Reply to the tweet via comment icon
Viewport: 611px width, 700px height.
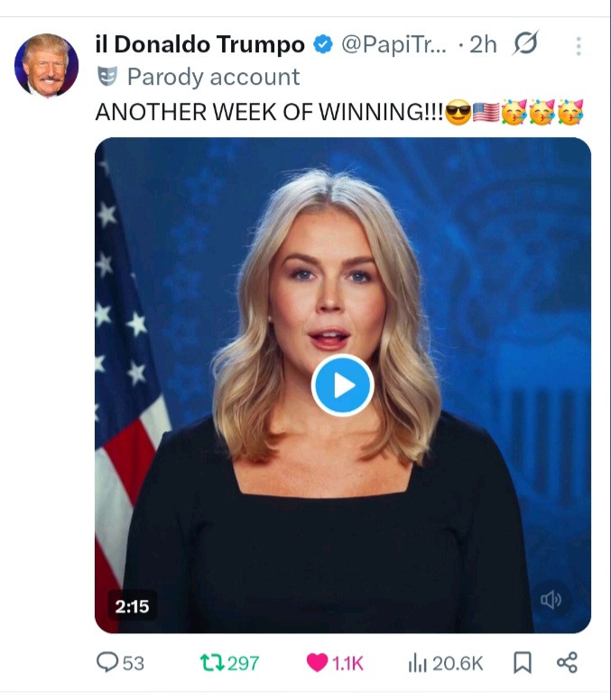coord(108,663)
